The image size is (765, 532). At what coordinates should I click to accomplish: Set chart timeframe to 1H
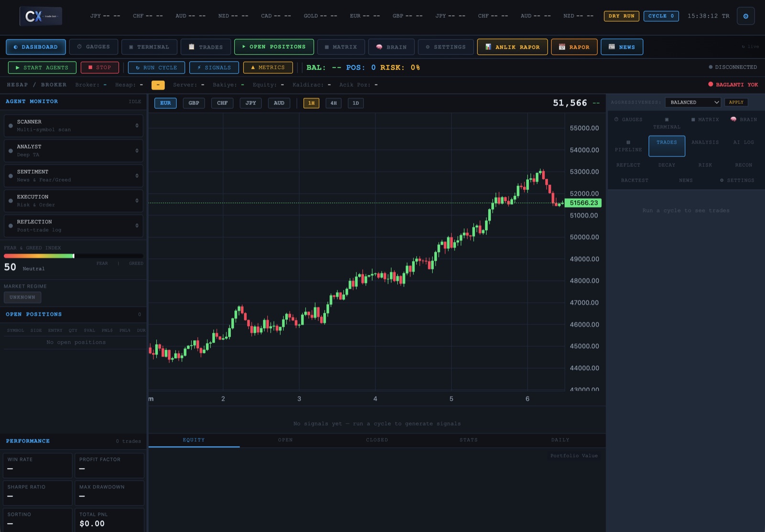(311, 103)
